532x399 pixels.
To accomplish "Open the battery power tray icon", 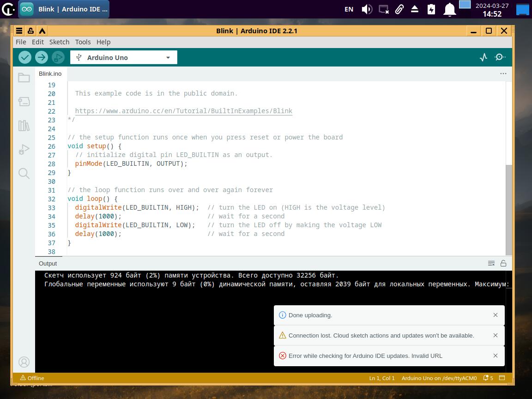I will tap(431, 9).
